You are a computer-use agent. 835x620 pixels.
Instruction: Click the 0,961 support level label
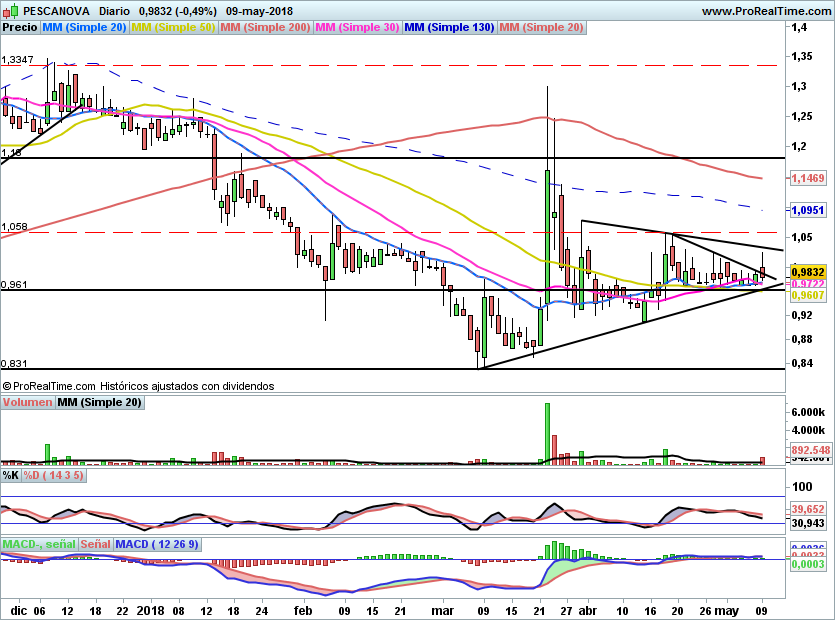[14, 284]
